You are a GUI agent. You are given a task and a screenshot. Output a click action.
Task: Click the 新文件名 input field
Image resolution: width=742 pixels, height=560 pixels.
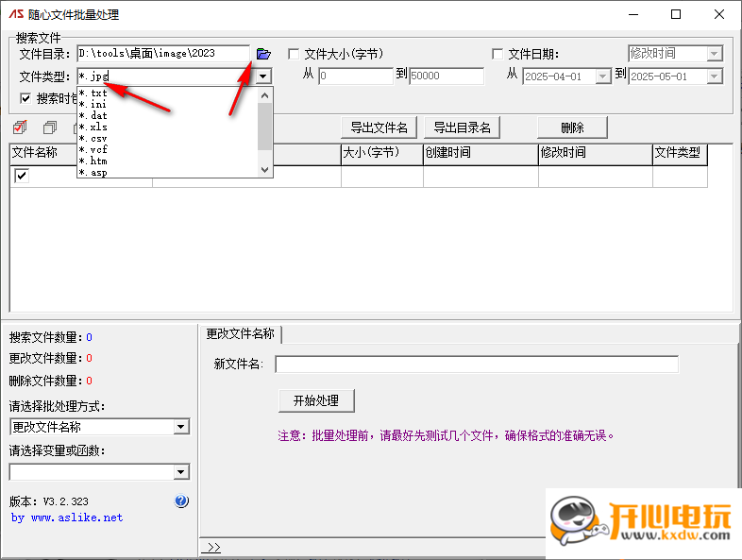[x=477, y=364]
